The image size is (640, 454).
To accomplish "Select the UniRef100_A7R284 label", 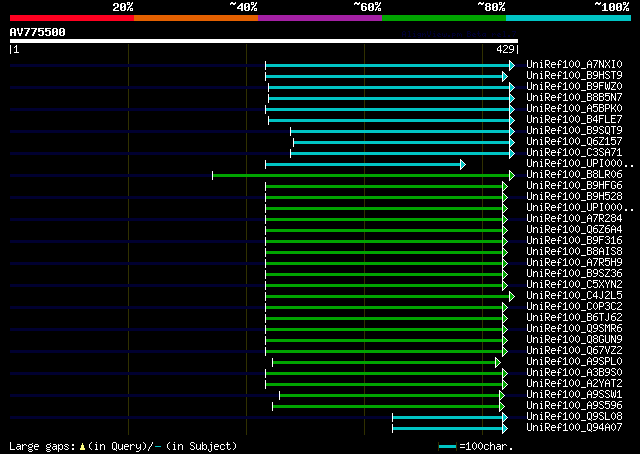I will pos(574,219).
